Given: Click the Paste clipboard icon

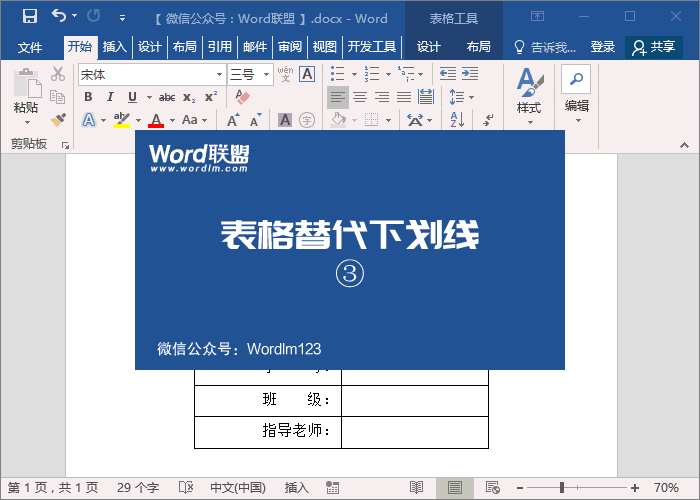Looking at the screenshot, I should (x=27, y=83).
